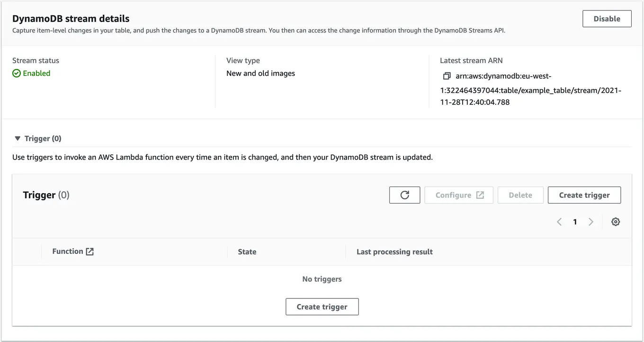This screenshot has height=342, width=644.
Task: Open Function list external link icon
Action: click(x=90, y=251)
